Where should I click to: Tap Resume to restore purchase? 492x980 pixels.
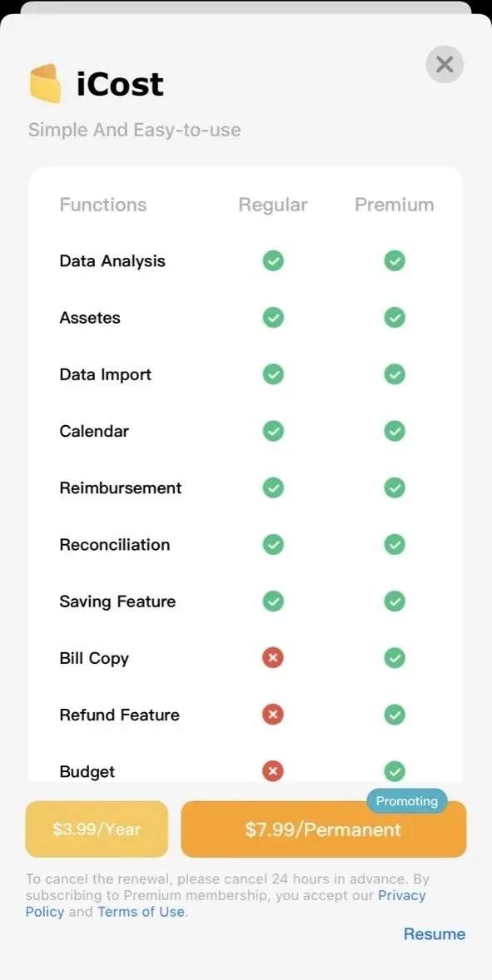[435, 933]
